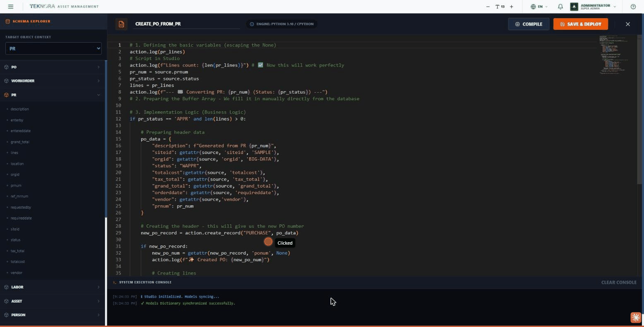Click line 29 create_record statement

pos(219,233)
